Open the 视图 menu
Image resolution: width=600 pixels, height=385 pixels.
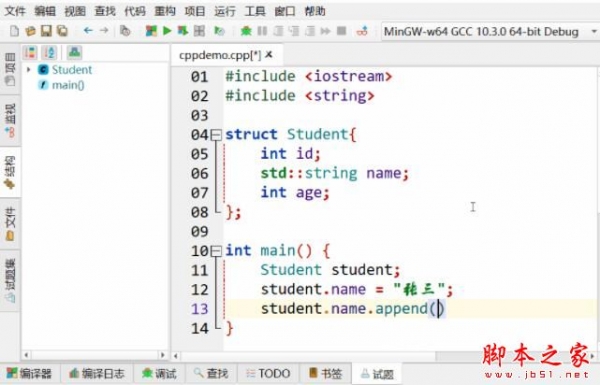75,11
